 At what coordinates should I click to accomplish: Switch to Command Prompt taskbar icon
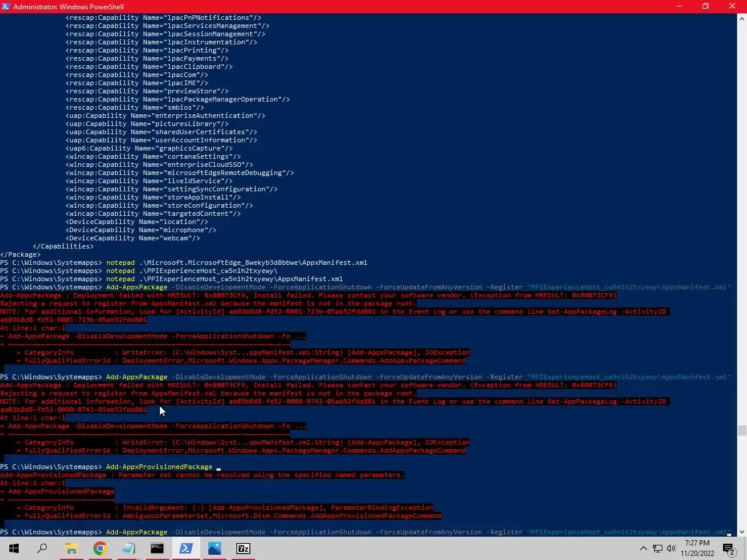(x=157, y=548)
